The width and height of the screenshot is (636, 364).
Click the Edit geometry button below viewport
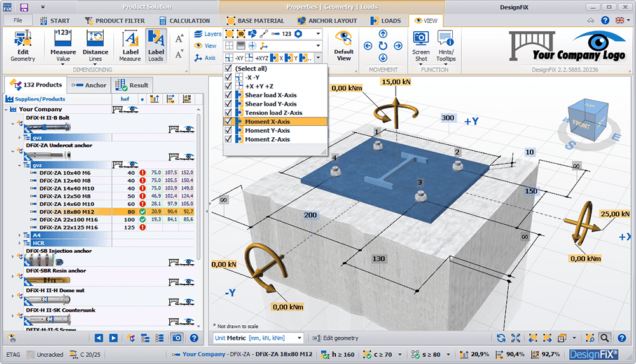click(337, 338)
